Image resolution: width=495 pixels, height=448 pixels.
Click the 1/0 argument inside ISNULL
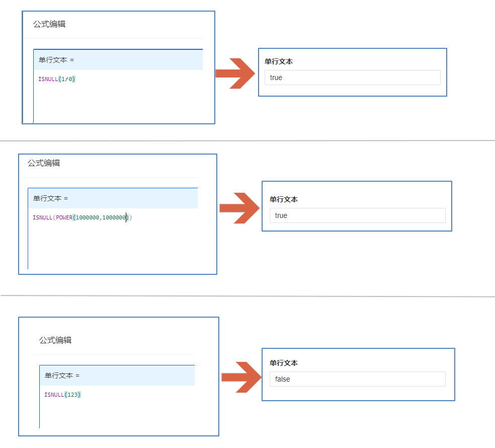(x=67, y=79)
